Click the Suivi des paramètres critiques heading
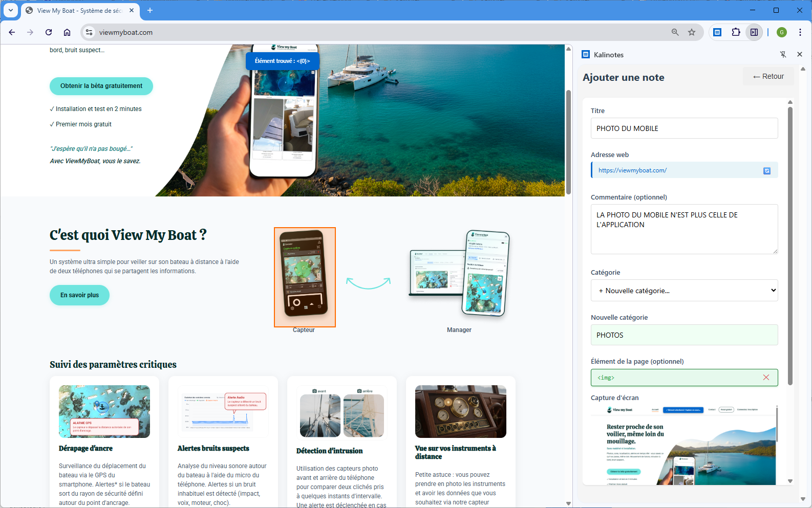The width and height of the screenshot is (812, 508). (x=113, y=364)
